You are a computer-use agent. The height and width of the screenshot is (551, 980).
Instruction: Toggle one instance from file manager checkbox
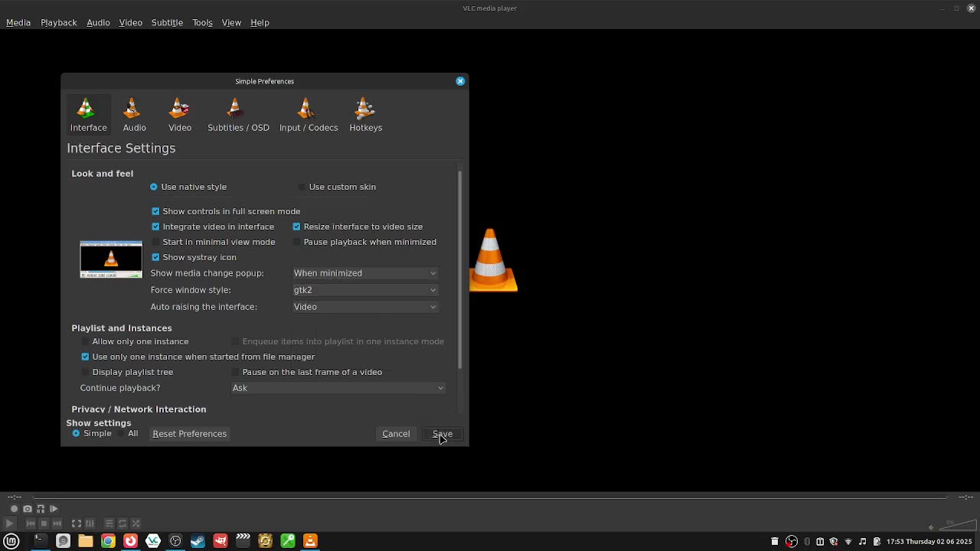click(198, 357)
